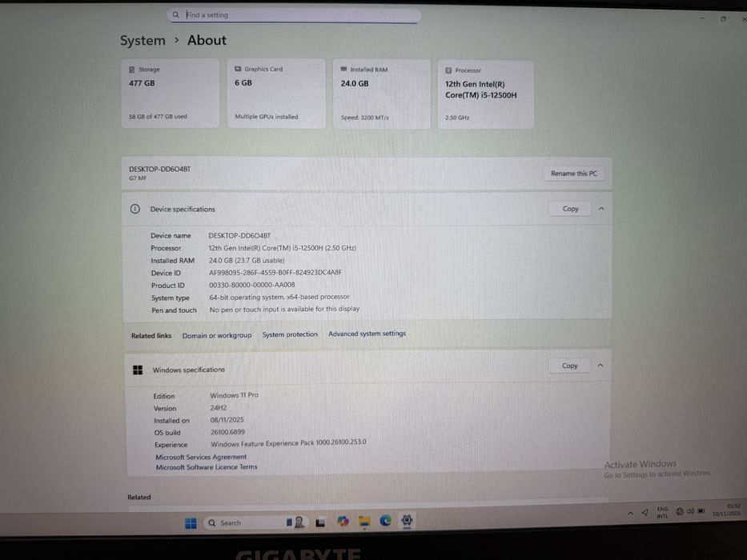Open the network globe tray icon
This screenshot has height=560, width=747.
point(680,511)
